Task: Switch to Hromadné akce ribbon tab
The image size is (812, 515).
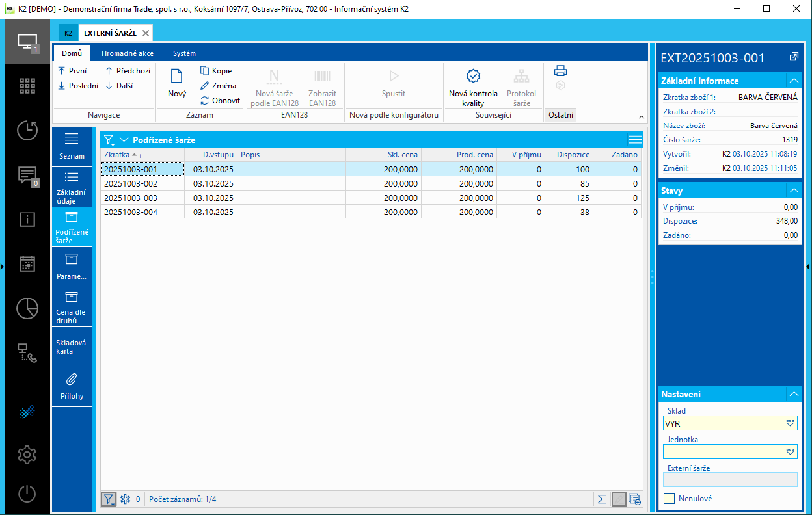Action: tap(128, 53)
